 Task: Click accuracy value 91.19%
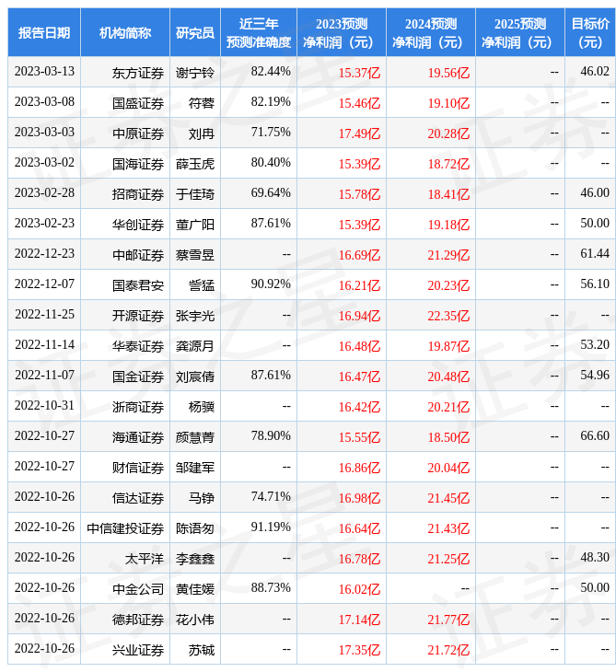(271, 527)
